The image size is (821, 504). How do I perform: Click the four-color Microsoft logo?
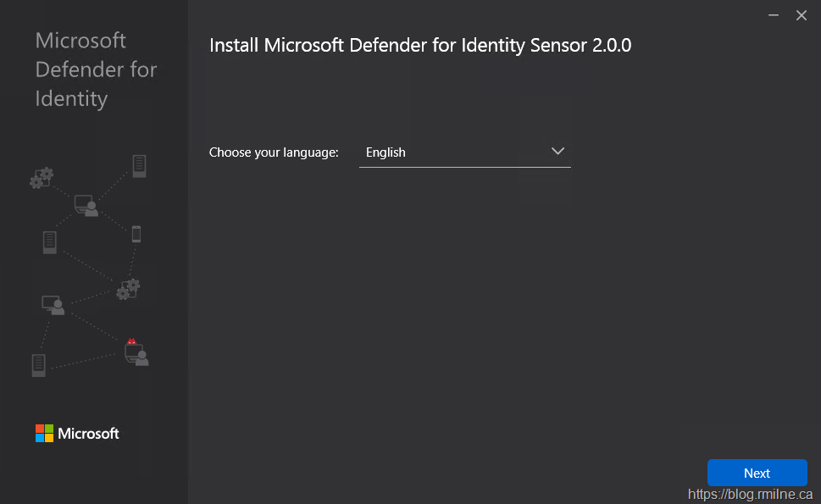click(x=44, y=433)
